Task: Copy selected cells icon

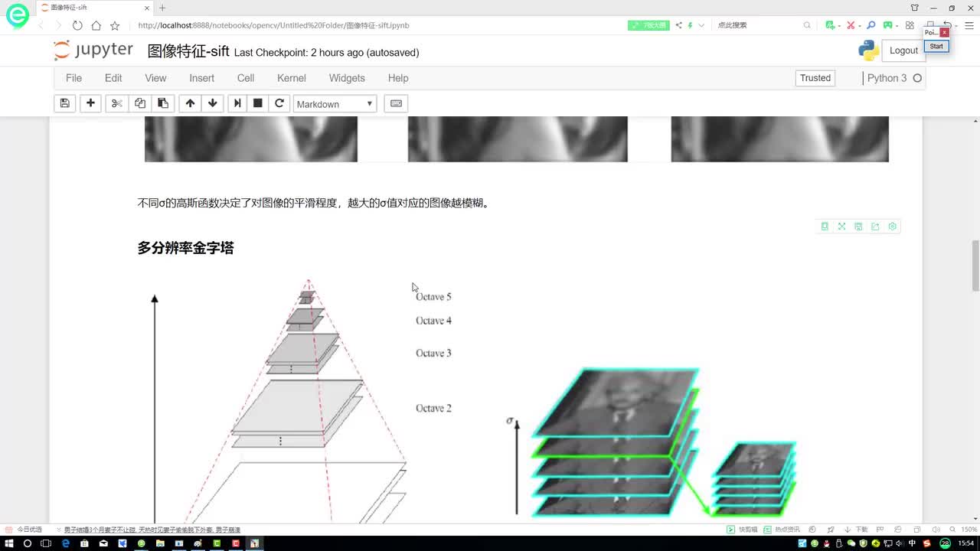Action: click(x=140, y=103)
